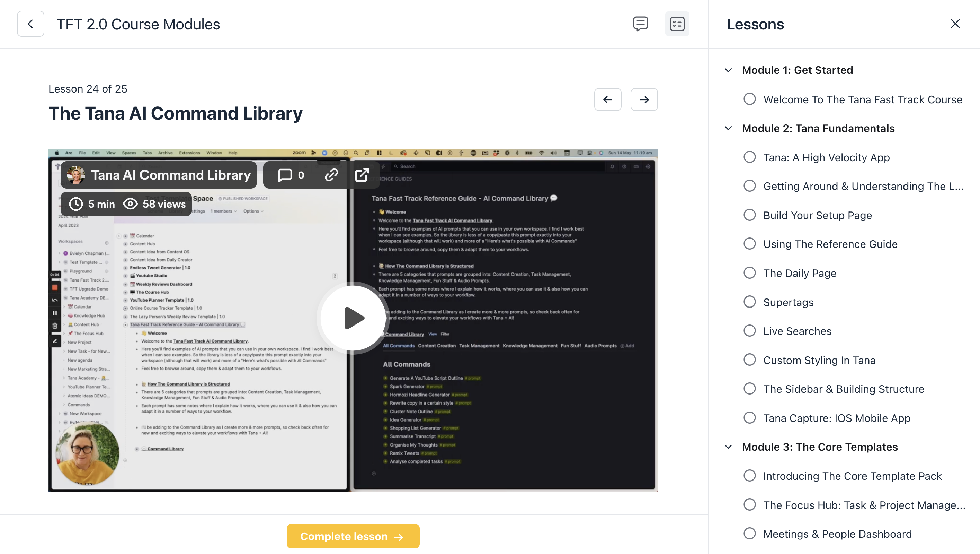The height and width of the screenshot is (554, 980).
Task: Open the comments panel icon
Action: coord(640,24)
